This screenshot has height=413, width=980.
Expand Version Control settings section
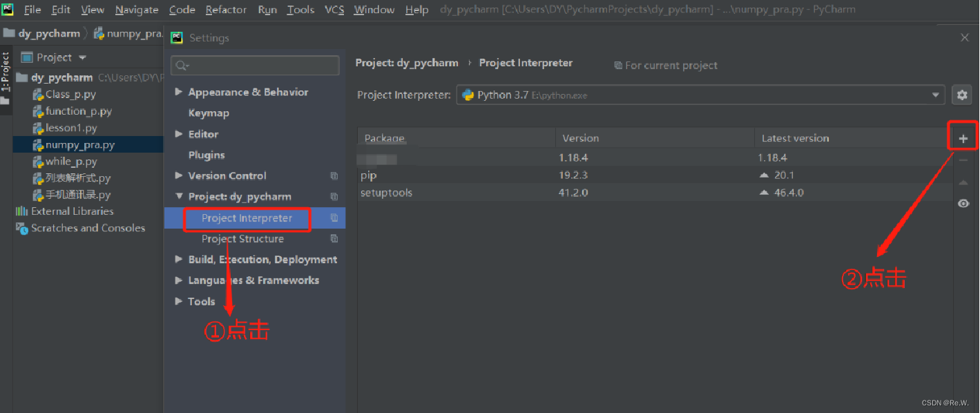(179, 175)
